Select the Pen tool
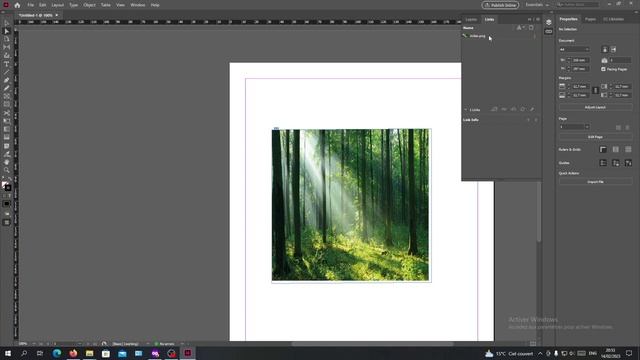640x360 pixels. coord(7,80)
